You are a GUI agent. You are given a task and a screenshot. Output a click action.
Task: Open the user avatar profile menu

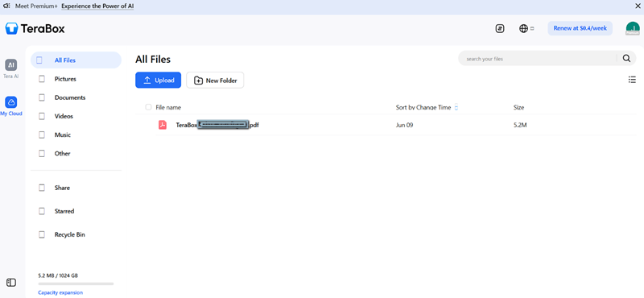(x=633, y=28)
